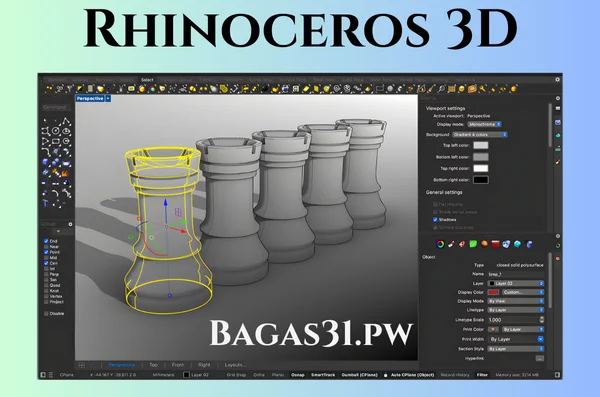Choose the explode tool with orange burst
The image size is (600, 397).
point(66,173)
